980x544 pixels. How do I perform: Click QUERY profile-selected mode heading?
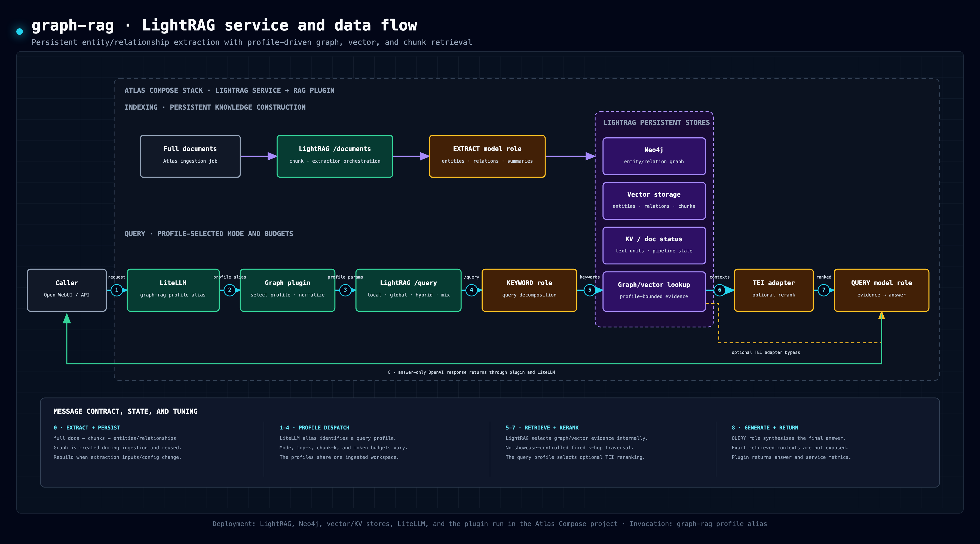click(209, 234)
